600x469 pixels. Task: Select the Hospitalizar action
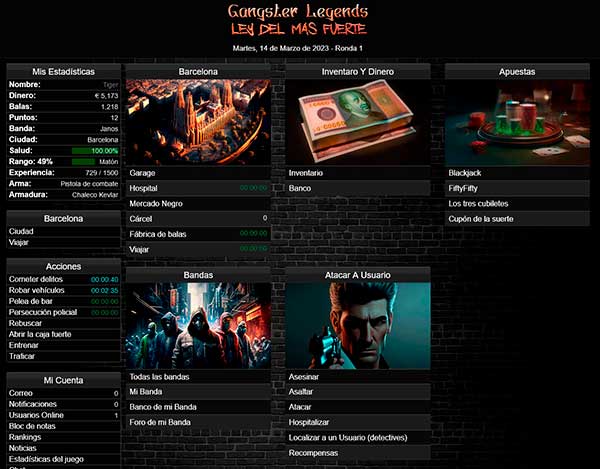358,422
